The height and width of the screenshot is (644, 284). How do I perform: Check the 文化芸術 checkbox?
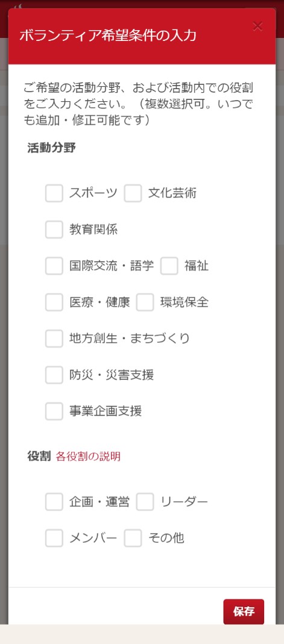(x=133, y=193)
